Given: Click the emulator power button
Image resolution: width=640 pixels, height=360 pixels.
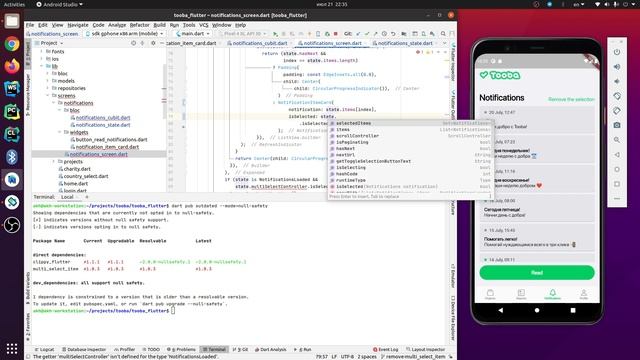Looking at the screenshot, I should (x=617, y=52).
